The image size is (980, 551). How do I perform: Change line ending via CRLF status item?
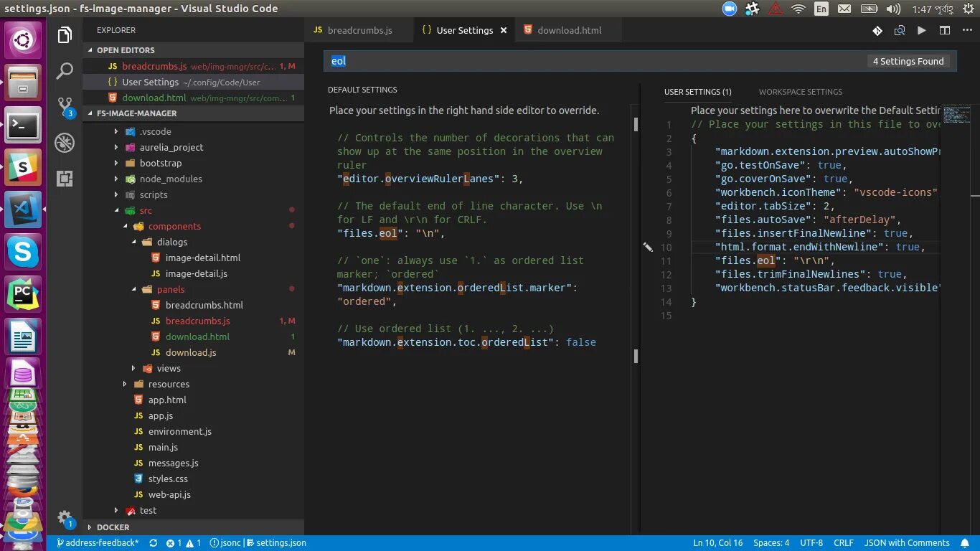844,543
